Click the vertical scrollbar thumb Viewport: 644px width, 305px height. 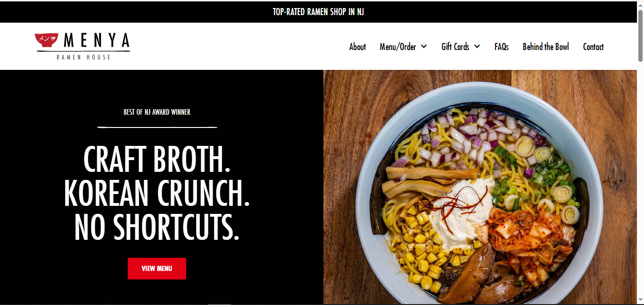(x=640, y=35)
